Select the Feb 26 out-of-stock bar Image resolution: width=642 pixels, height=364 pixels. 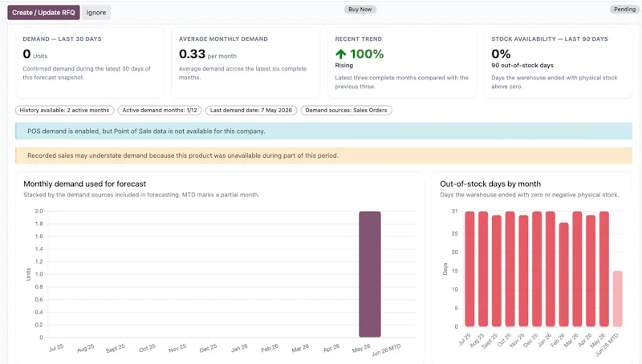click(564, 274)
